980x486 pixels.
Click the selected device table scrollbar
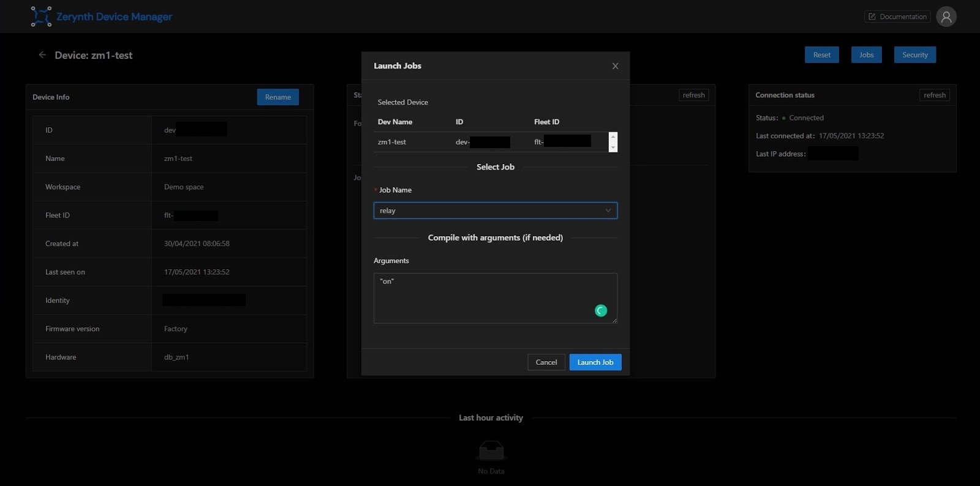pos(613,142)
